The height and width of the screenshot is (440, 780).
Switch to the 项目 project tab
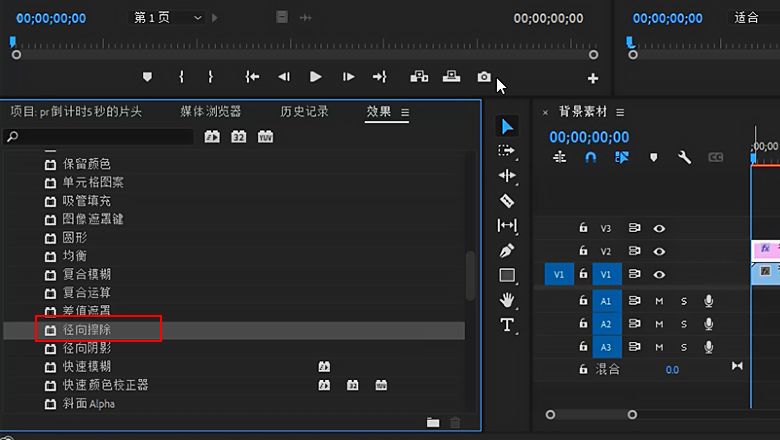pyautogui.click(x=76, y=111)
